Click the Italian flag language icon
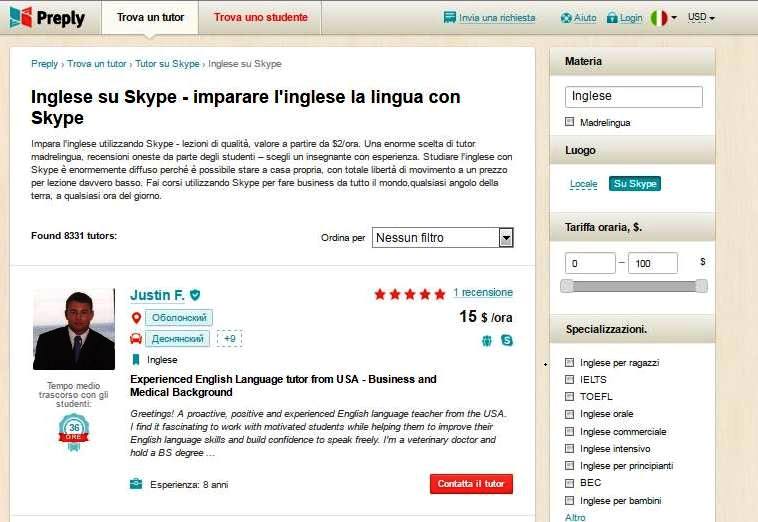Image resolution: width=758 pixels, height=522 pixels. click(x=658, y=18)
